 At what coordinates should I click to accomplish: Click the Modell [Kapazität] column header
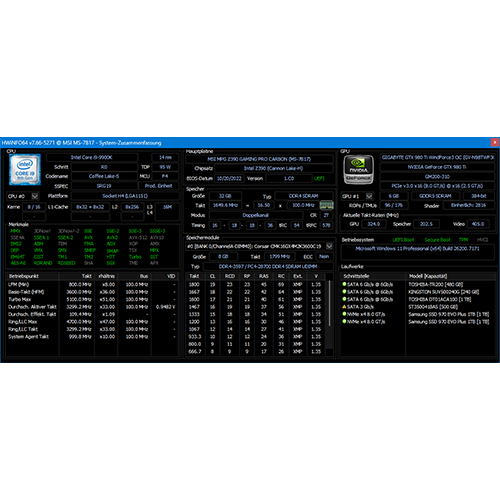(451, 276)
